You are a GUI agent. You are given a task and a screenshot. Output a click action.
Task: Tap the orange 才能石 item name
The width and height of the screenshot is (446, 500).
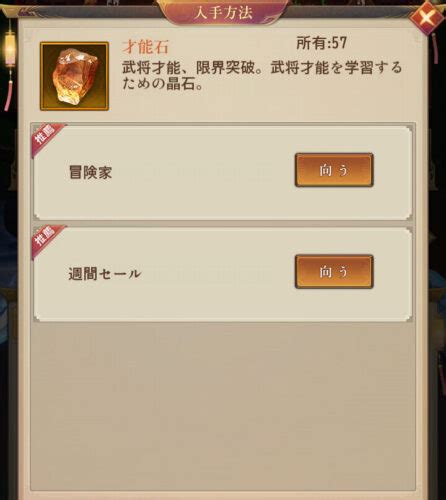(145, 47)
